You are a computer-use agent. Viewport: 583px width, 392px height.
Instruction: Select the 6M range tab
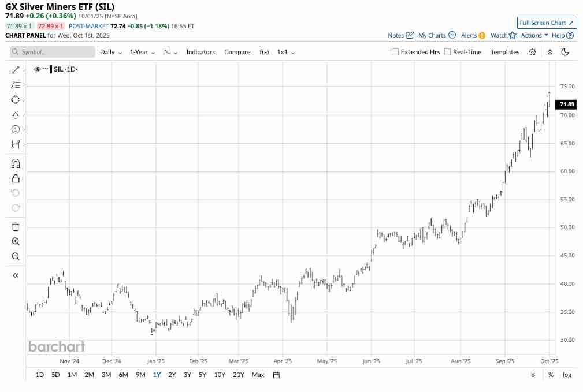tap(124, 375)
